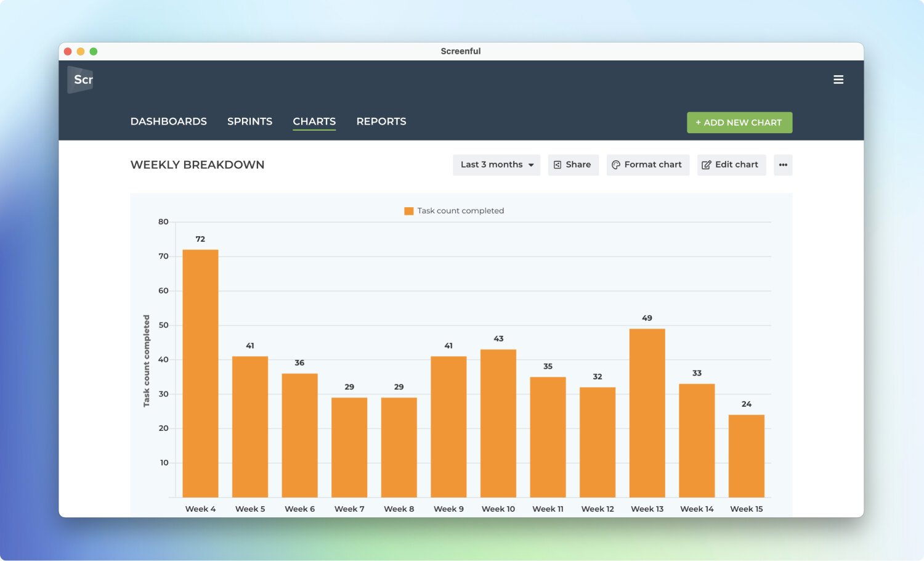This screenshot has width=924, height=561.
Task: Go to the Dashboards tab
Action: pos(169,121)
